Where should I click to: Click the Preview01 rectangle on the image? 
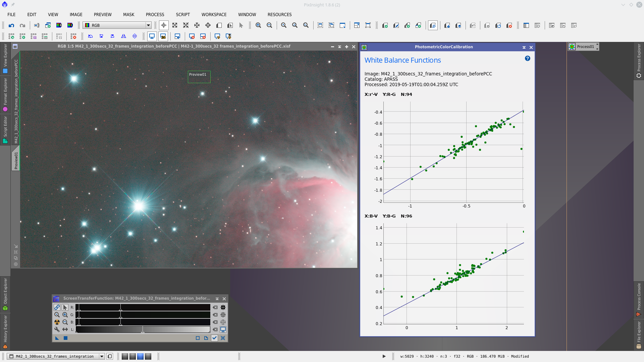click(199, 77)
